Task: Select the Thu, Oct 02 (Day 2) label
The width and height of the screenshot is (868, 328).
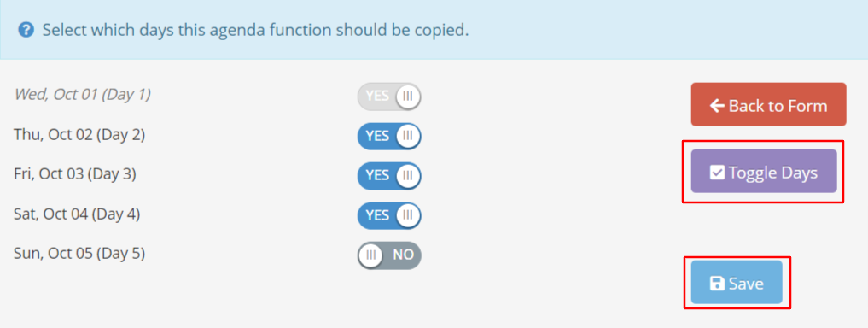Action: (79, 135)
